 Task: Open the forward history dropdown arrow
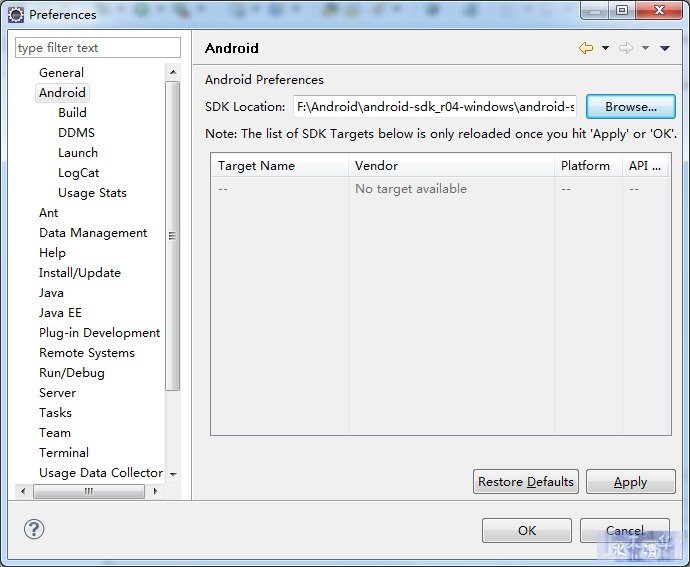[645, 48]
